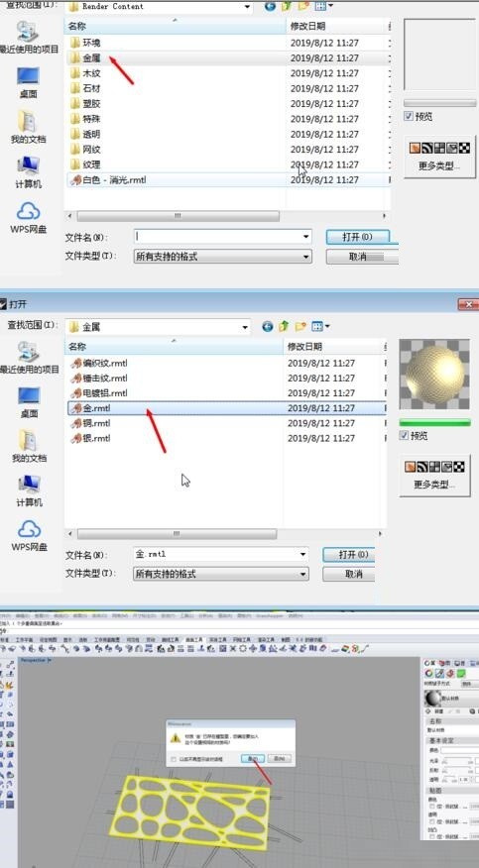Screen dimensions: 479x868
Task: Expand 文件类型 dropdown in Render Content dialog
Action: pos(306,257)
